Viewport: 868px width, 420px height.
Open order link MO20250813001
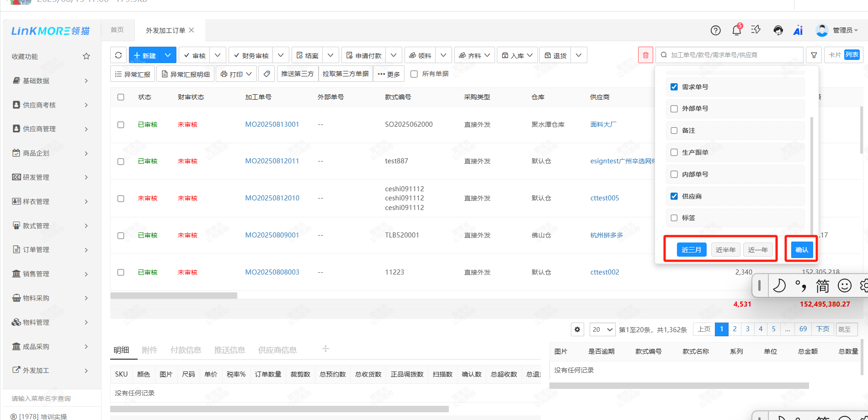pos(272,124)
